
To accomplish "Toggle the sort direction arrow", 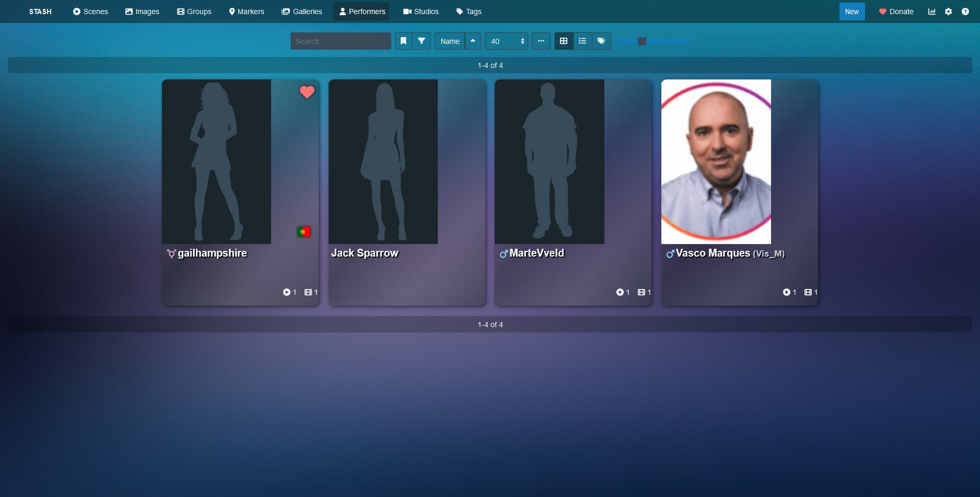I will coord(473,41).
